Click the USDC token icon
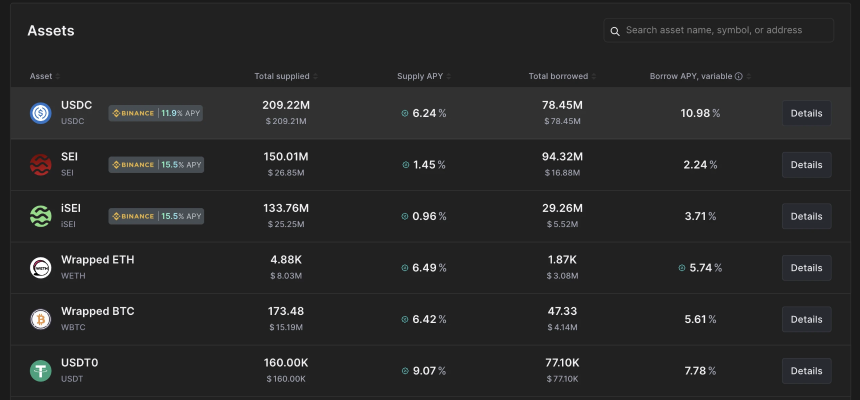 tap(40, 113)
